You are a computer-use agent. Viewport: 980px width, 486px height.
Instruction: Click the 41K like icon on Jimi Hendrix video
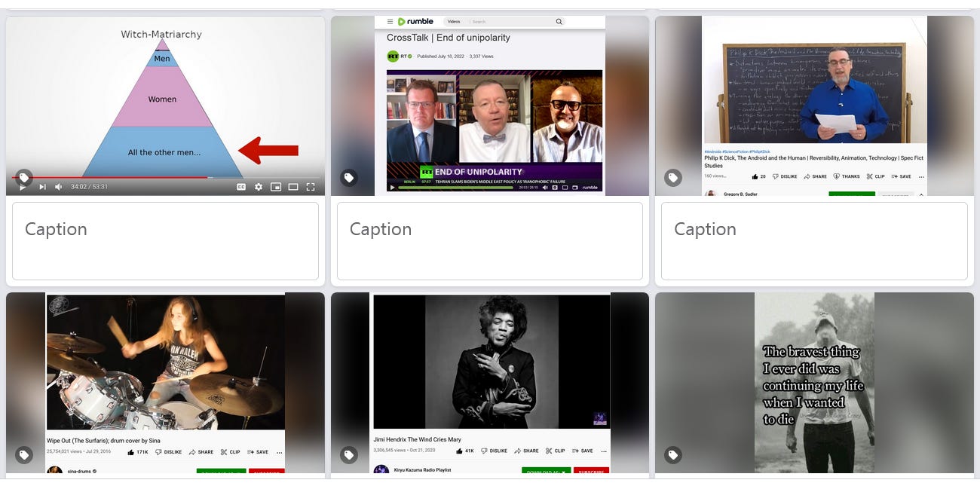tap(458, 451)
